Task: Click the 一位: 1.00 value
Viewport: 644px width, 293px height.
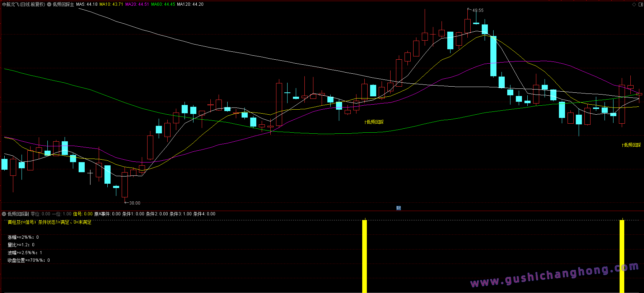Action: pos(62,214)
